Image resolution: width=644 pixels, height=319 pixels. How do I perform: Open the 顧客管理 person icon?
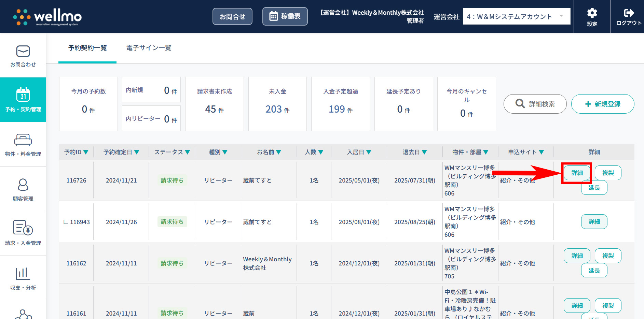point(23,185)
